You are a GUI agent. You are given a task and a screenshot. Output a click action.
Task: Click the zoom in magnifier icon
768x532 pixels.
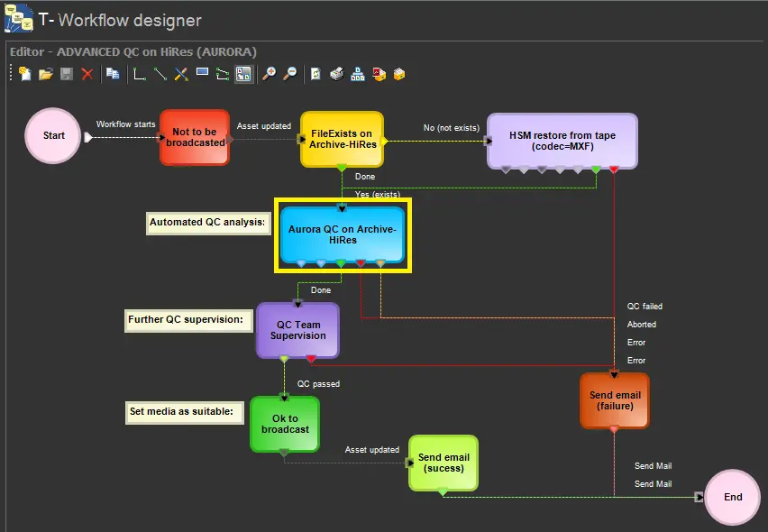tap(269, 74)
